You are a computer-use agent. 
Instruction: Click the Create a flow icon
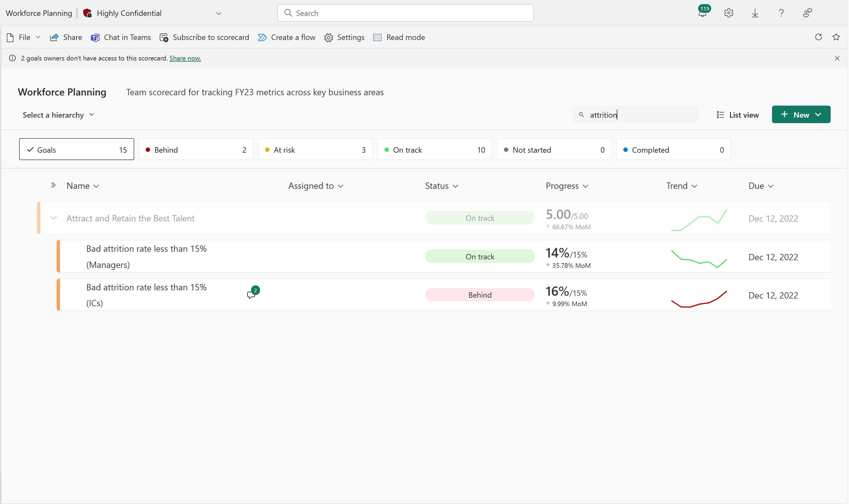tap(262, 37)
